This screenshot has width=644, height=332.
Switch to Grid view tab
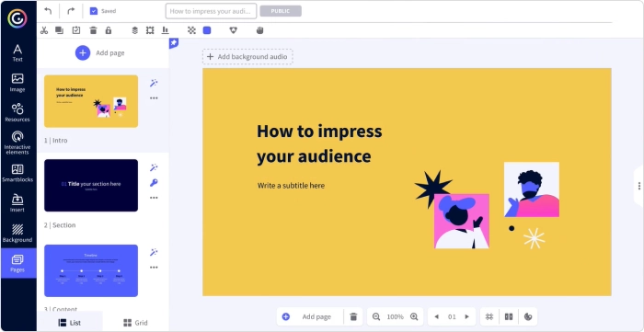tap(135, 323)
